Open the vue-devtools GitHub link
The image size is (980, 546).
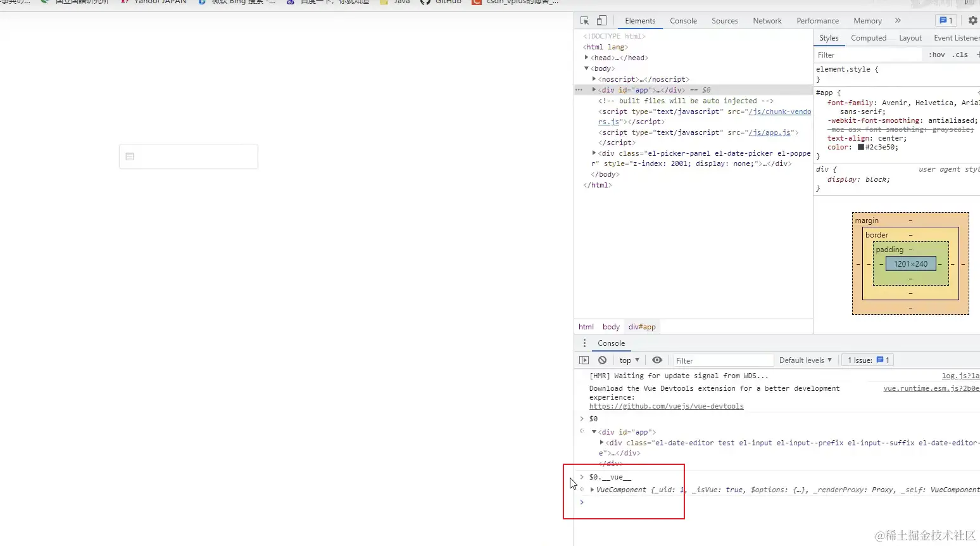point(666,406)
